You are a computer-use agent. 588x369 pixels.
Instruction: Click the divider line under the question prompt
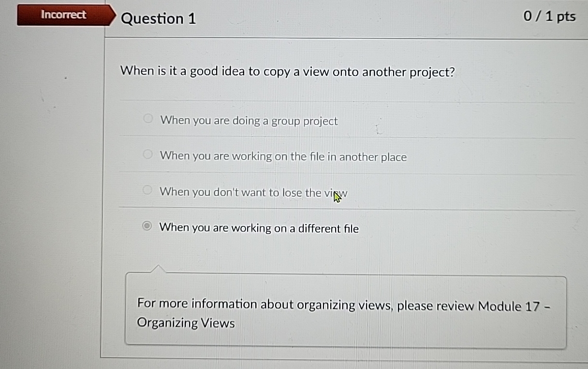(346, 100)
